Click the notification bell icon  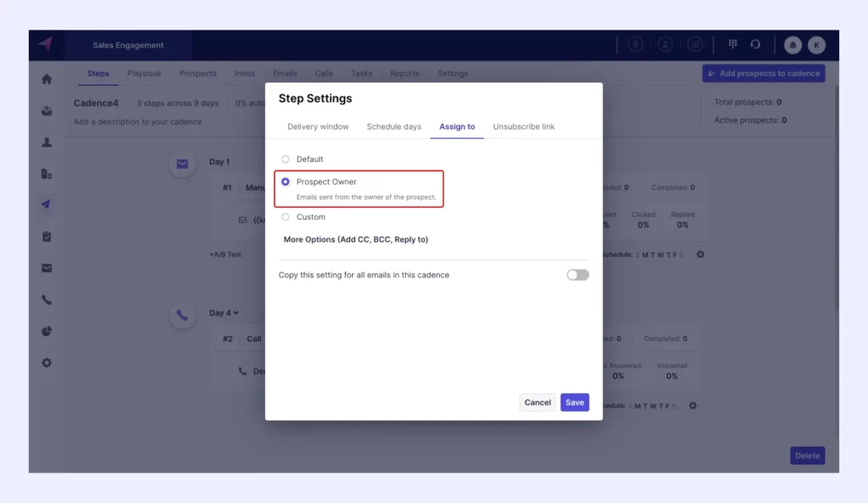[x=793, y=45]
